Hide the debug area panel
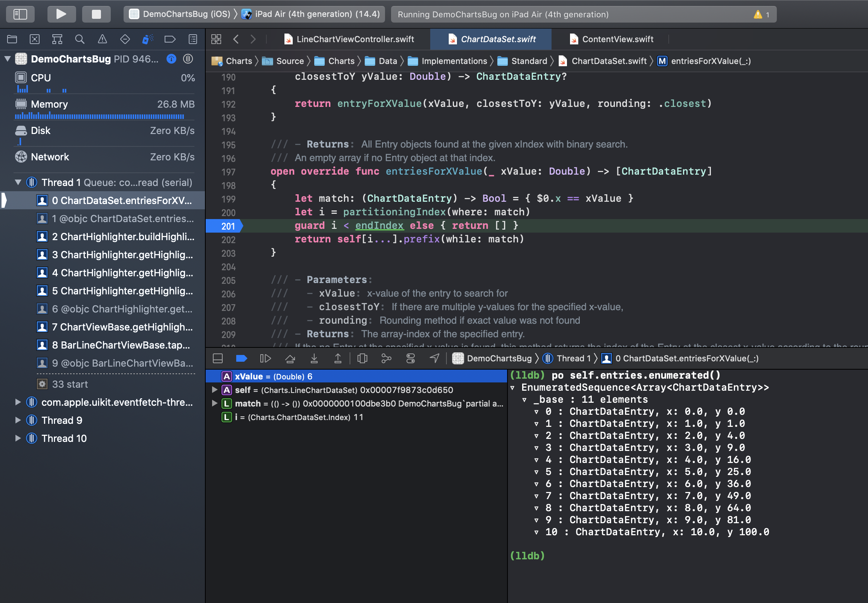This screenshot has height=603, width=868. (x=218, y=358)
